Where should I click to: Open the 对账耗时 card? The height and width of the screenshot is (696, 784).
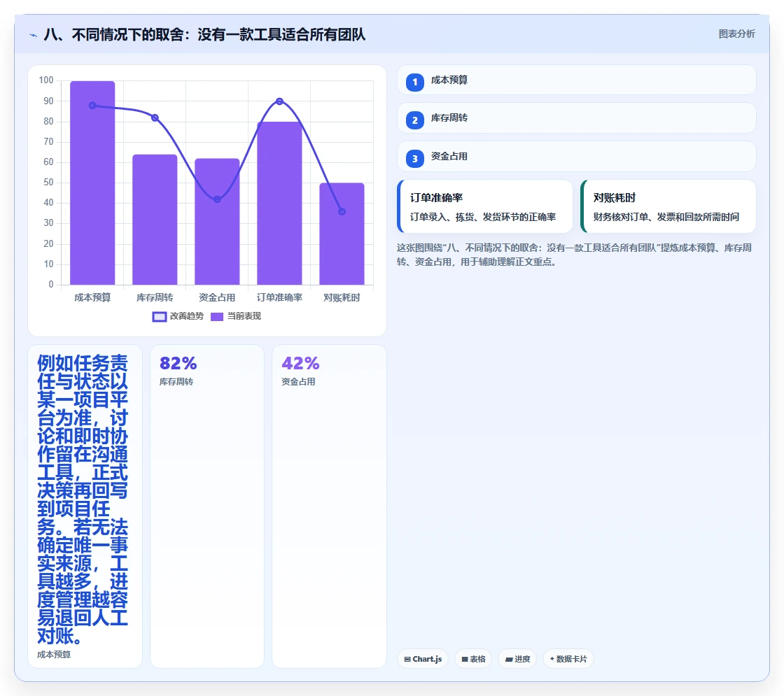[x=668, y=206]
